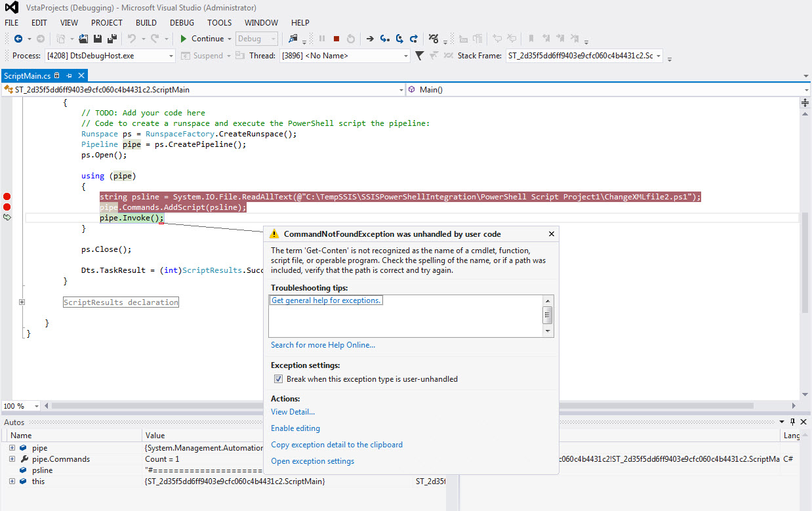Click the green Continue play icon
Screen dimensions: 812x511
(x=184, y=39)
